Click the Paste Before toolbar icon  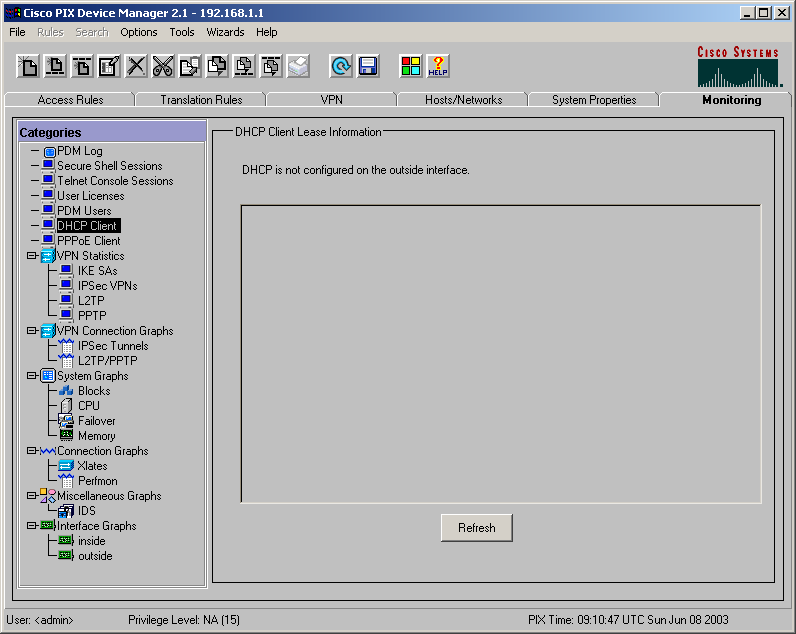[x=244, y=66]
